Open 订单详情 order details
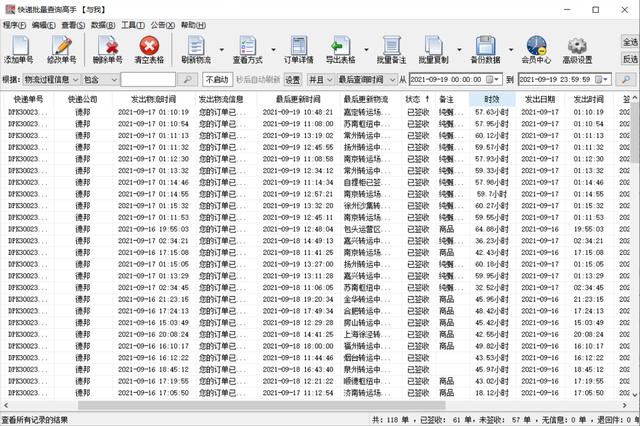 click(x=299, y=49)
